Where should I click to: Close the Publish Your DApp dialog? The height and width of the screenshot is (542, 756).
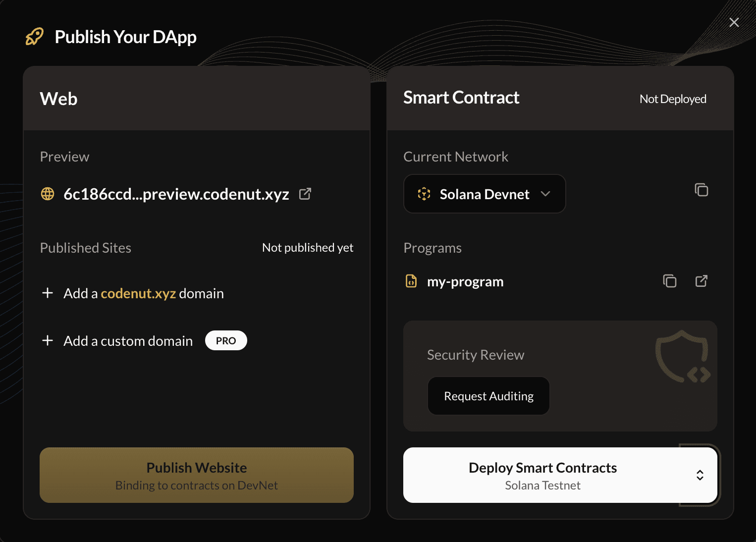coord(734,22)
